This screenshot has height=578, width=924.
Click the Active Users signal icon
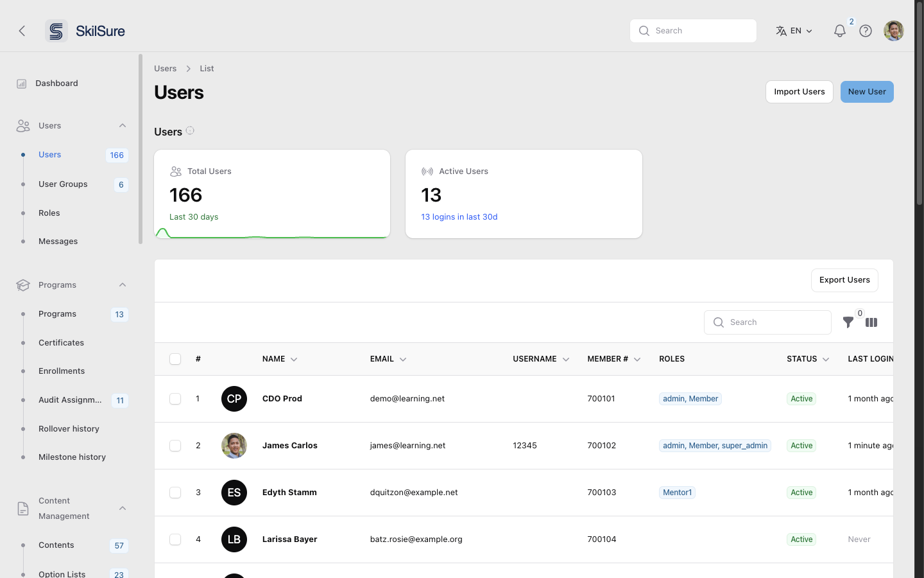coord(427,171)
